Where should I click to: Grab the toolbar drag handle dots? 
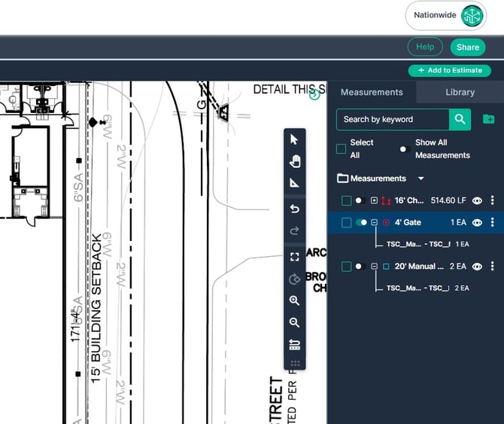click(x=295, y=364)
